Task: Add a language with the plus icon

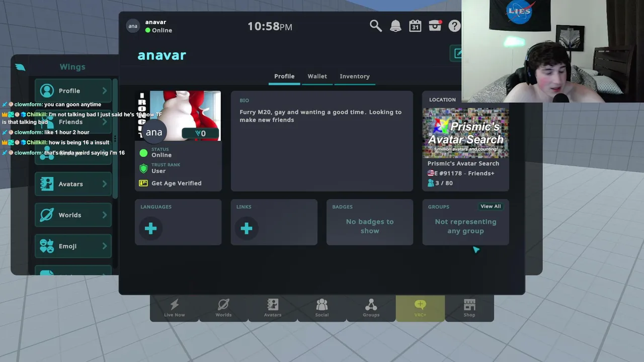Action: [150, 229]
